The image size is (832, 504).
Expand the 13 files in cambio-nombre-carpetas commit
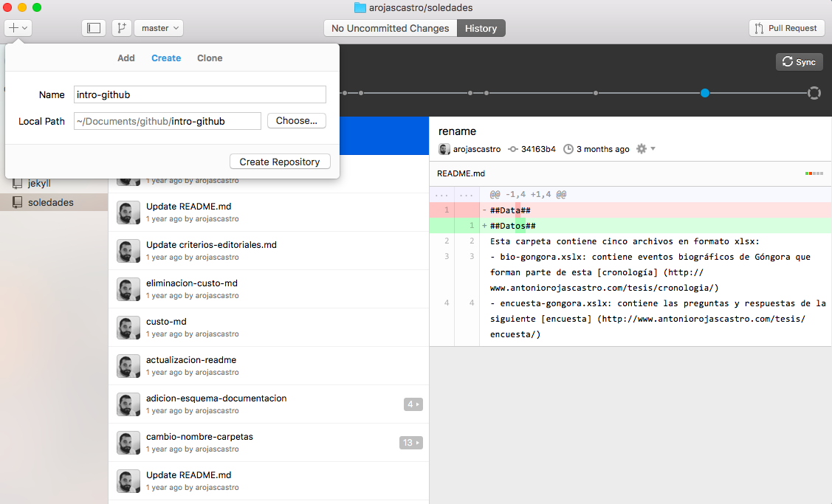pos(411,443)
